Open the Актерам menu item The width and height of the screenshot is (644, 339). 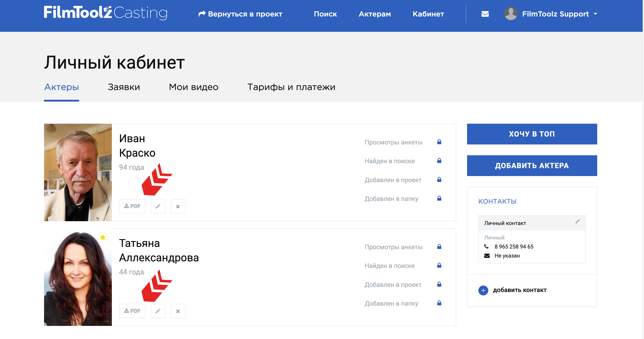coord(375,14)
